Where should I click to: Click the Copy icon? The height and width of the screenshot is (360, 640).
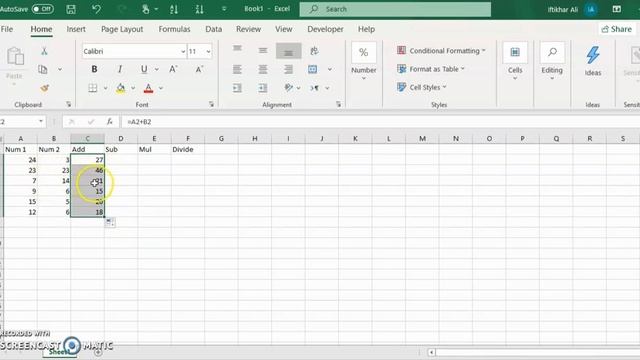pos(42,69)
